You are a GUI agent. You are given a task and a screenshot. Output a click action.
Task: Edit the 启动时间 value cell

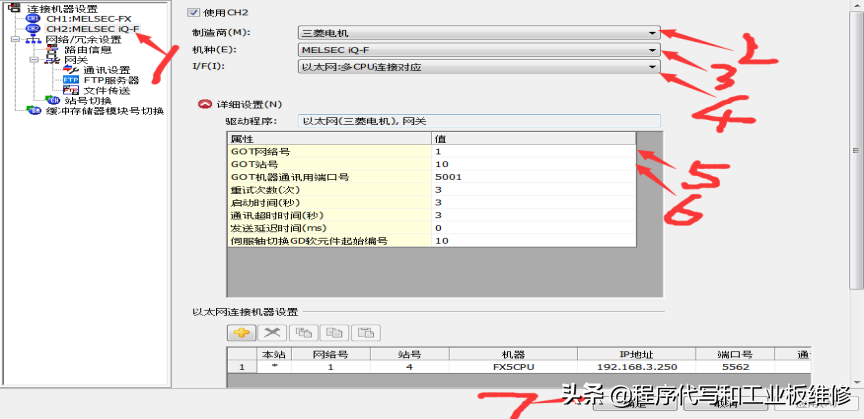point(533,202)
